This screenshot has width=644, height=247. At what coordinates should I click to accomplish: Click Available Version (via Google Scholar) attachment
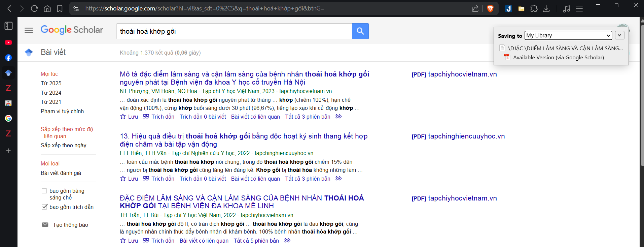coord(558,57)
